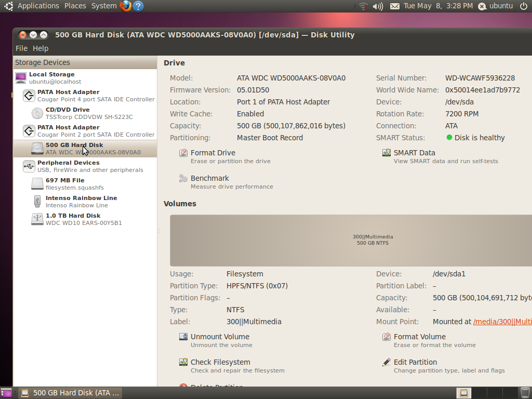The width and height of the screenshot is (532, 399).
Task: Click the Format Drive icon
Action: [183, 153]
